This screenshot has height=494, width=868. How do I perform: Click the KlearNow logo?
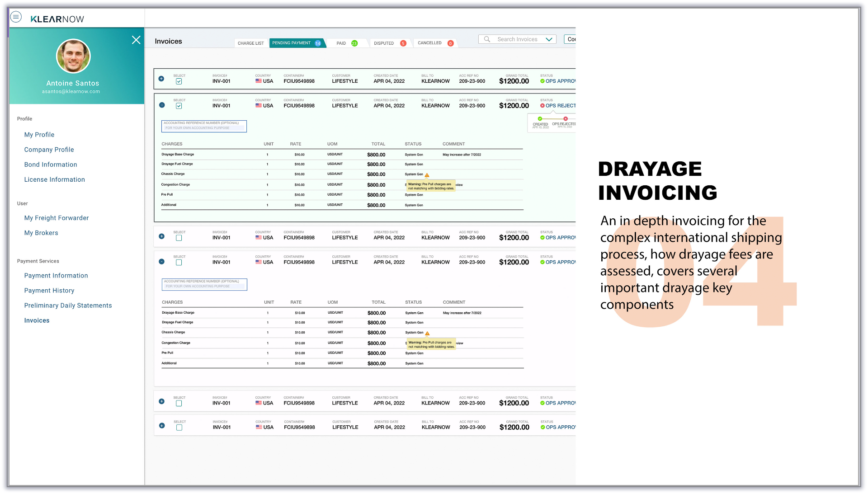point(57,19)
